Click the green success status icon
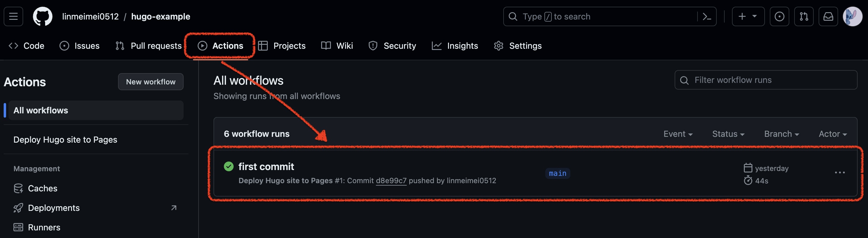 (x=228, y=166)
